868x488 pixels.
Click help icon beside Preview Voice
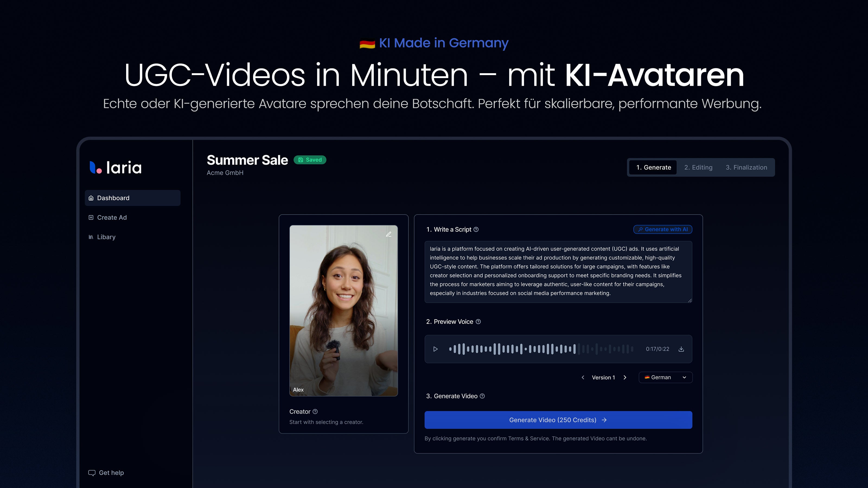[478, 322]
